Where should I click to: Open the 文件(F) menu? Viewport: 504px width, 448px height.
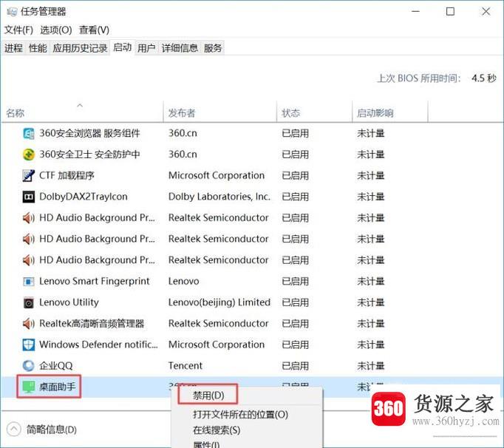click(18, 30)
